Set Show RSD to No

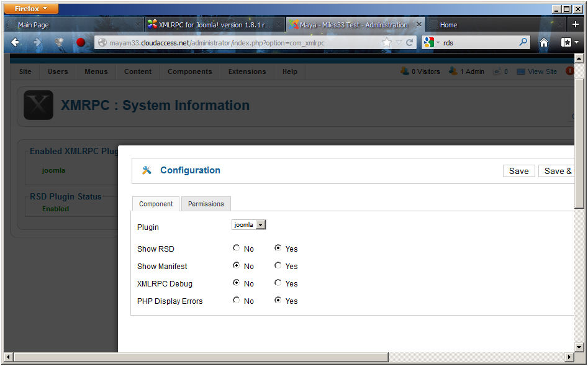[236, 248]
